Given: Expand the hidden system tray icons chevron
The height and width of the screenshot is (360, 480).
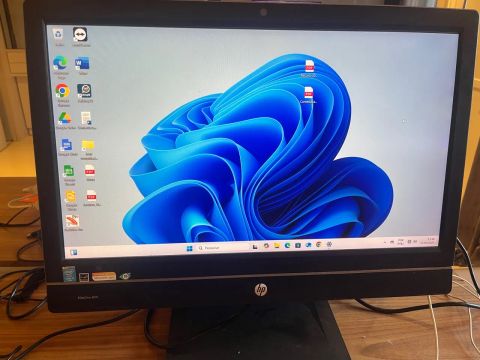Looking at the screenshot, I should (x=385, y=242).
